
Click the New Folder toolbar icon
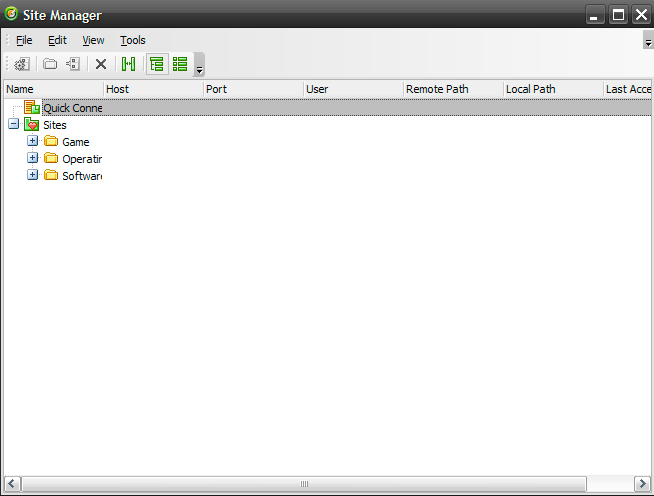50,64
